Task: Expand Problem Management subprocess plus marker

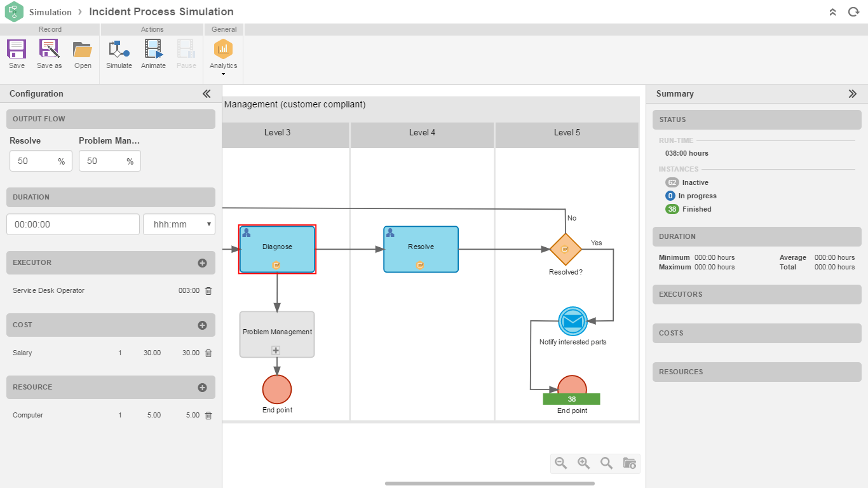Action: [276, 350]
